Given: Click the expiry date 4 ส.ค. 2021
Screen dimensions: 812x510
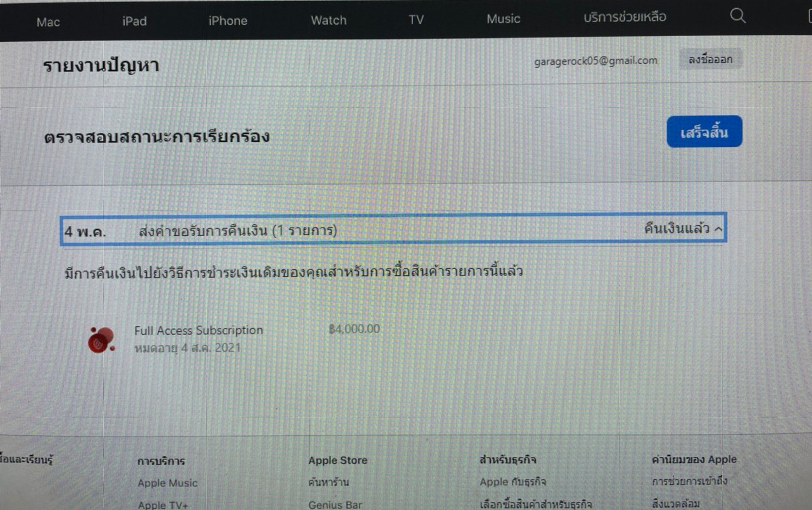Looking at the screenshot, I should pyautogui.click(x=211, y=348).
